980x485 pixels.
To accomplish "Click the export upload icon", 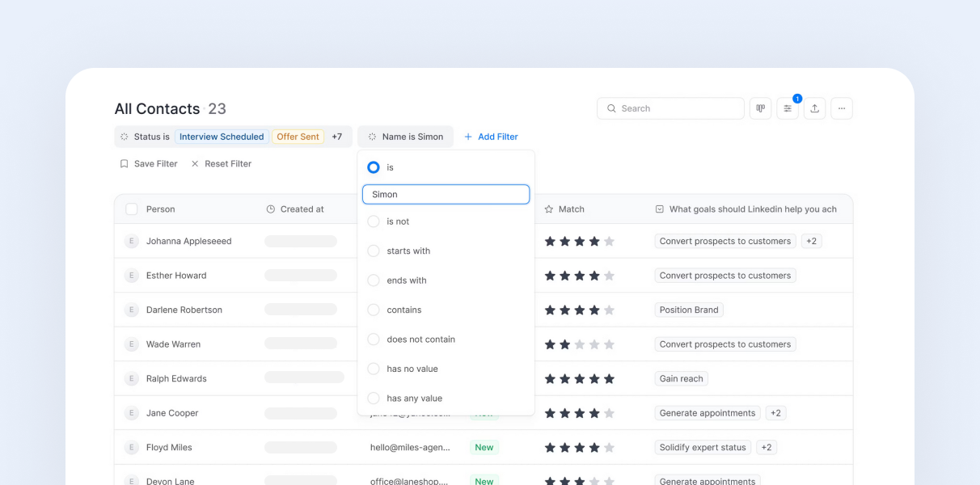I will [814, 108].
